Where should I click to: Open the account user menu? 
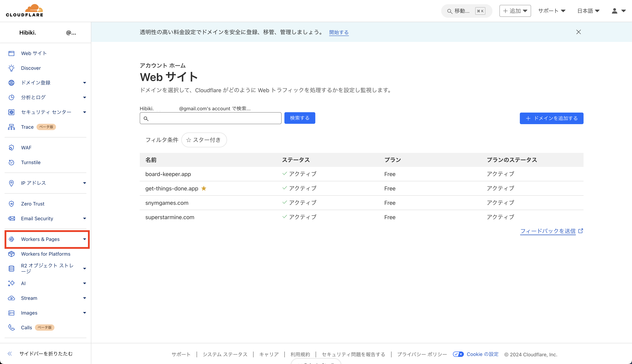[x=618, y=11]
